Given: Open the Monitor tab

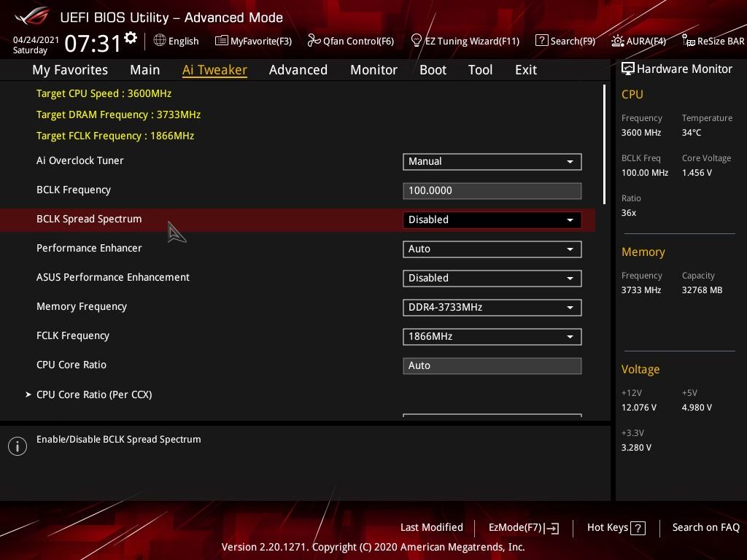Looking at the screenshot, I should pyautogui.click(x=373, y=70).
